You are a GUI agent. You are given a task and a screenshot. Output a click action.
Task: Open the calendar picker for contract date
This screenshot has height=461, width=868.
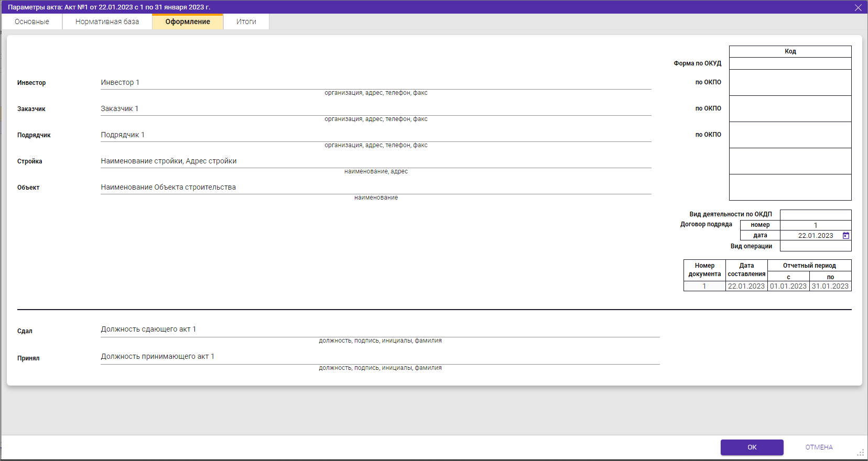845,236
